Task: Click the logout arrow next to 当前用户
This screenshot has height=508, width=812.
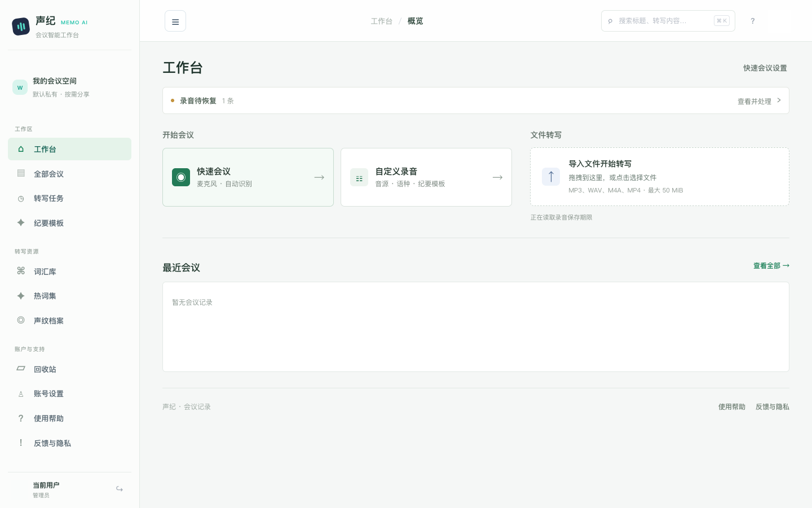Action: [120, 489]
